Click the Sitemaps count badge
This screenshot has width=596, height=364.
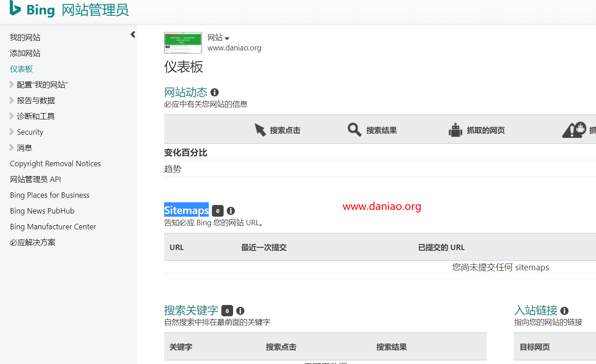[x=218, y=210]
